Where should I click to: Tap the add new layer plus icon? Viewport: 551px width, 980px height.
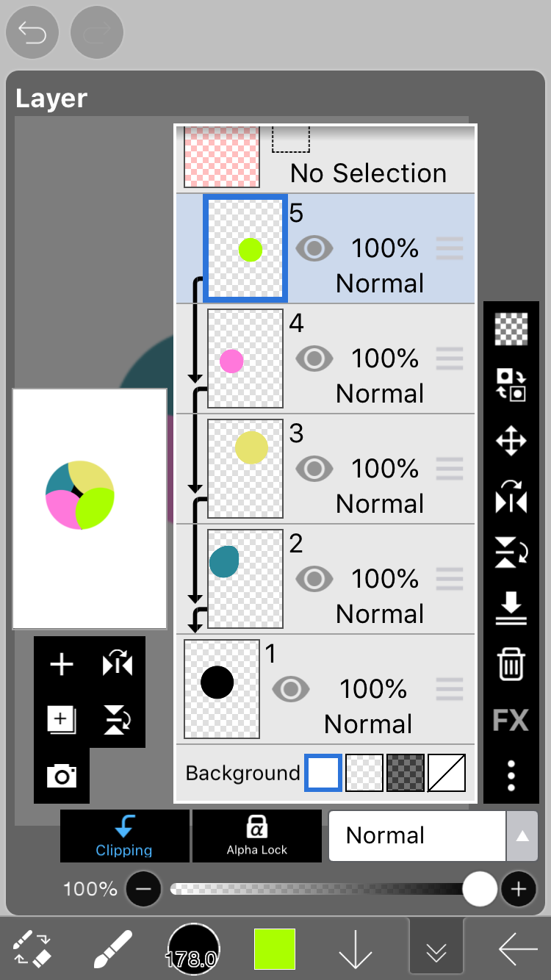click(x=62, y=665)
